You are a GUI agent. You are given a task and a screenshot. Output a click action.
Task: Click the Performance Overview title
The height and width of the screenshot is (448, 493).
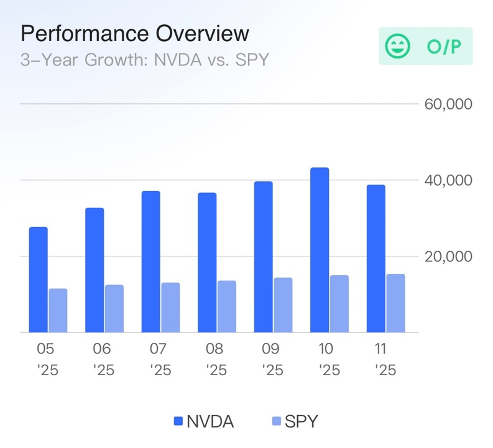[135, 34]
